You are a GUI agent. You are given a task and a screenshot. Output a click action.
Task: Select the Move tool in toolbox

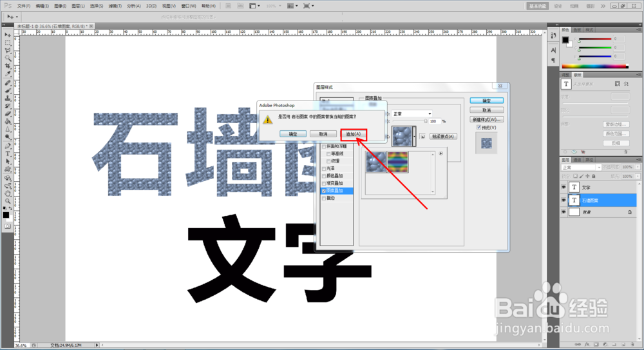point(7,35)
